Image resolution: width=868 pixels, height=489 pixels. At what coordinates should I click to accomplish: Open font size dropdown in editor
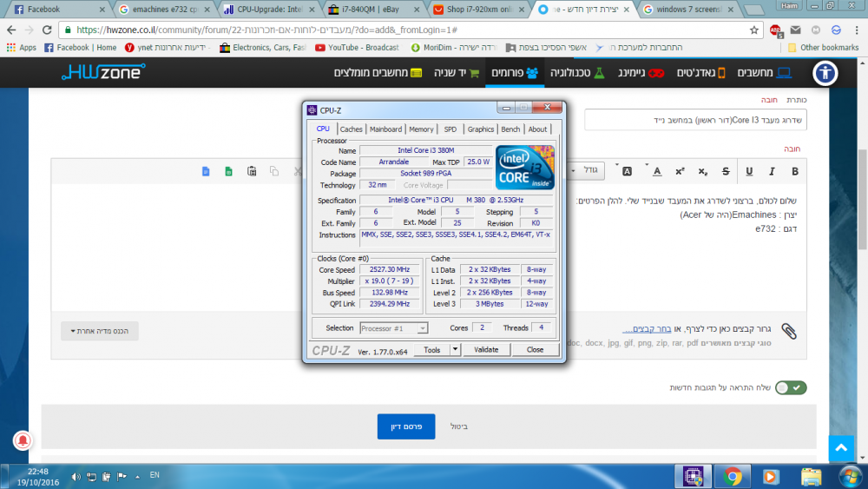pos(586,170)
